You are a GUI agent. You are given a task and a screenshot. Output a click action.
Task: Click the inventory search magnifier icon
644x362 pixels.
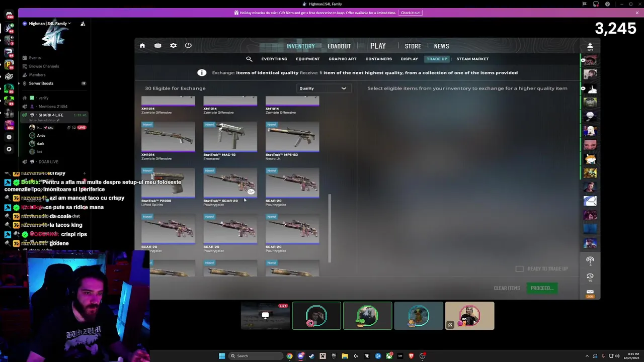point(249,59)
